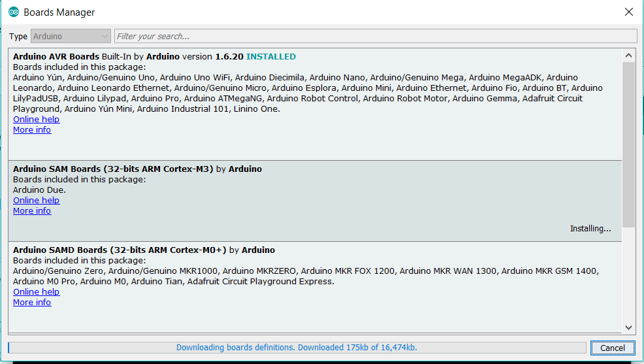Cancel the boards definitions download
Image resolution: width=644 pixels, height=364 pixels.
tap(613, 348)
